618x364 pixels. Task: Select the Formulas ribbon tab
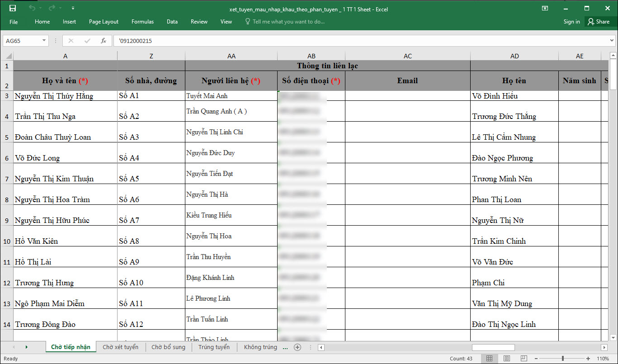142,22
